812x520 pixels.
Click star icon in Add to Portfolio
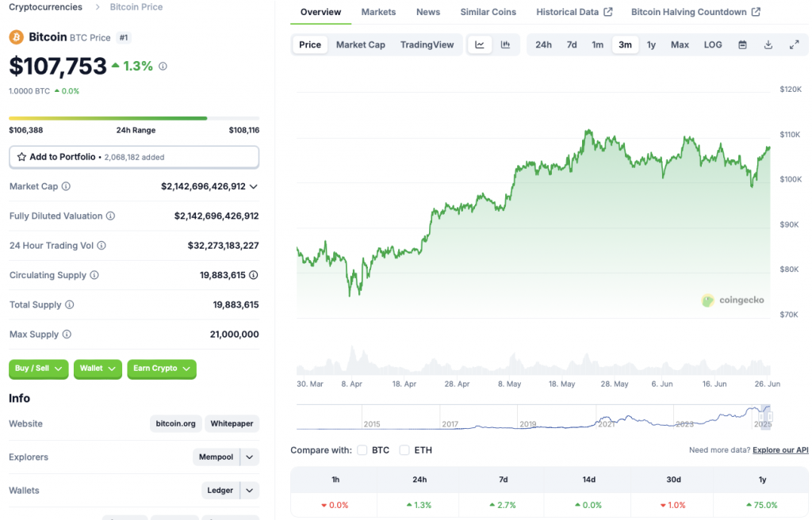point(21,157)
